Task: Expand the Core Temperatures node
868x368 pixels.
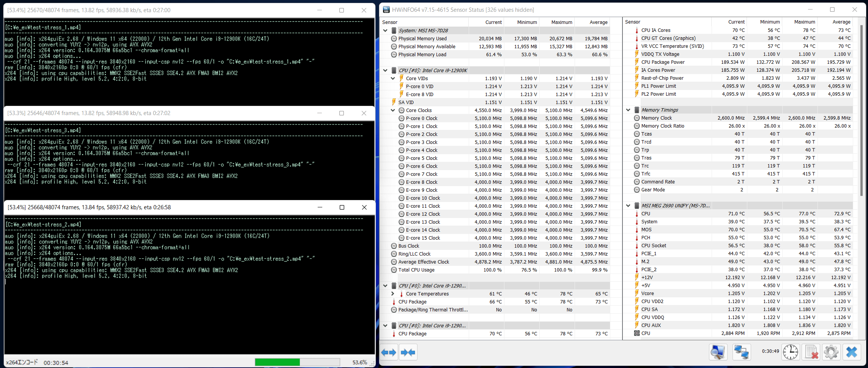Action: click(x=393, y=294)
